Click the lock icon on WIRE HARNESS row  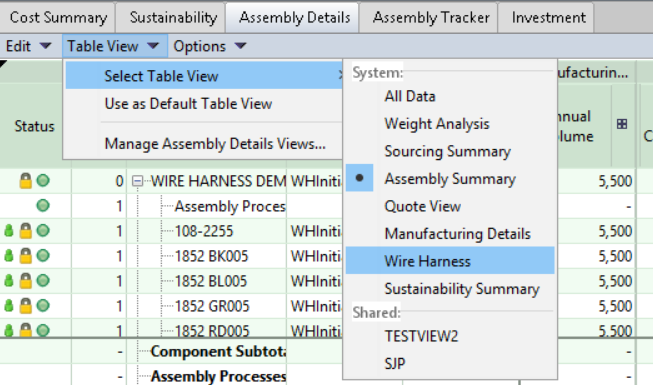coord(25,181)
